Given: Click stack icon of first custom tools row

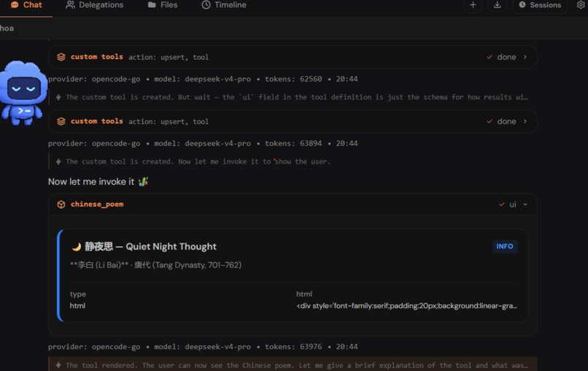Looking at the screenshot, I should pos(61,57).
